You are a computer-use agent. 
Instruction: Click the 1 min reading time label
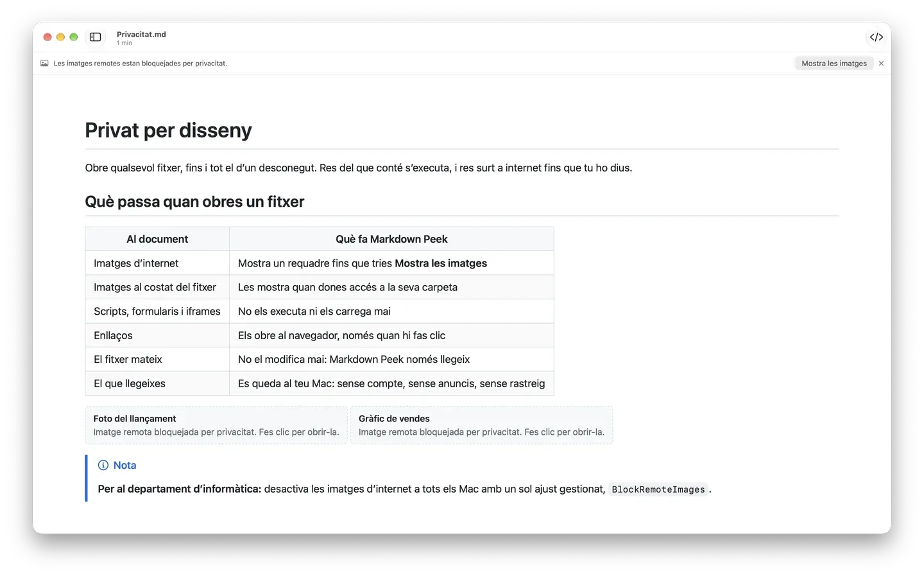click(124, 43)
